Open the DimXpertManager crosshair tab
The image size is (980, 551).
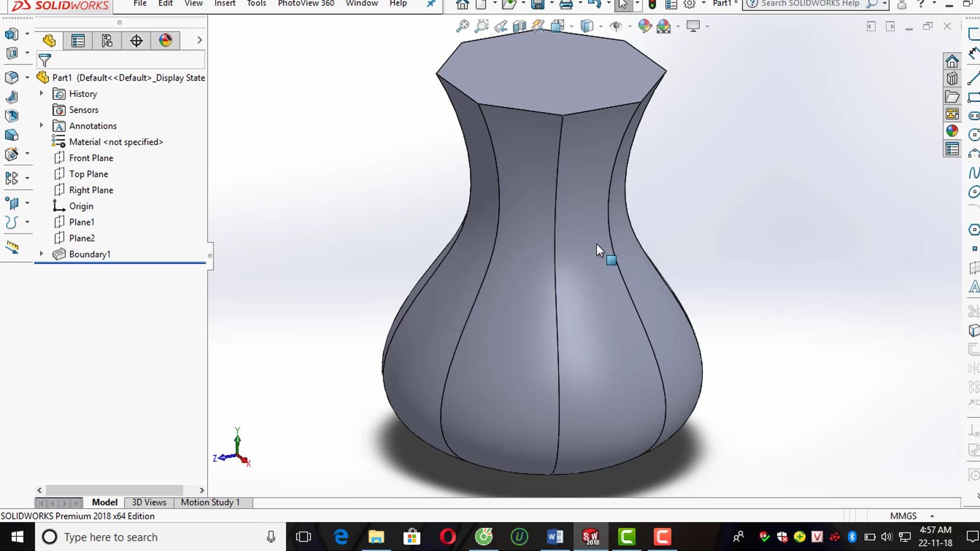[x=136, y=41]
